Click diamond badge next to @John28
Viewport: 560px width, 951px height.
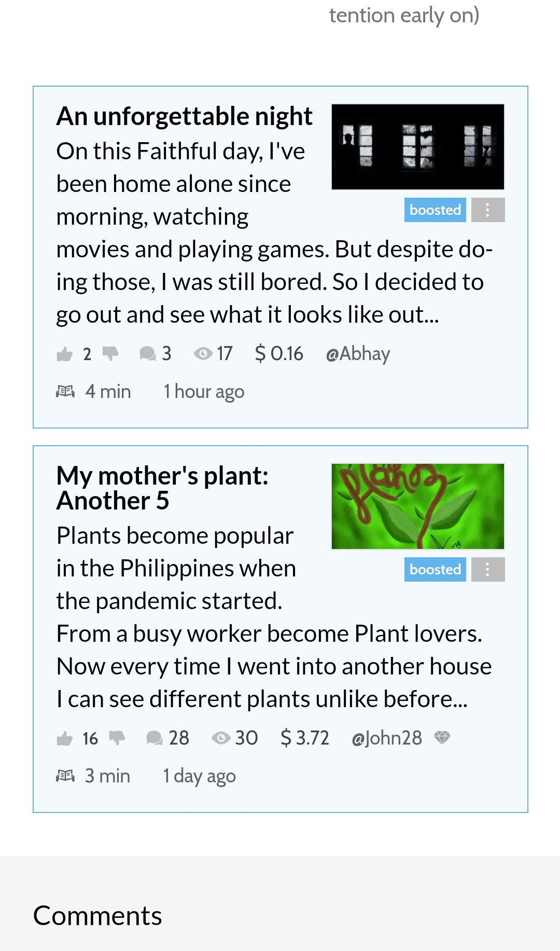(x=442, y=737)
